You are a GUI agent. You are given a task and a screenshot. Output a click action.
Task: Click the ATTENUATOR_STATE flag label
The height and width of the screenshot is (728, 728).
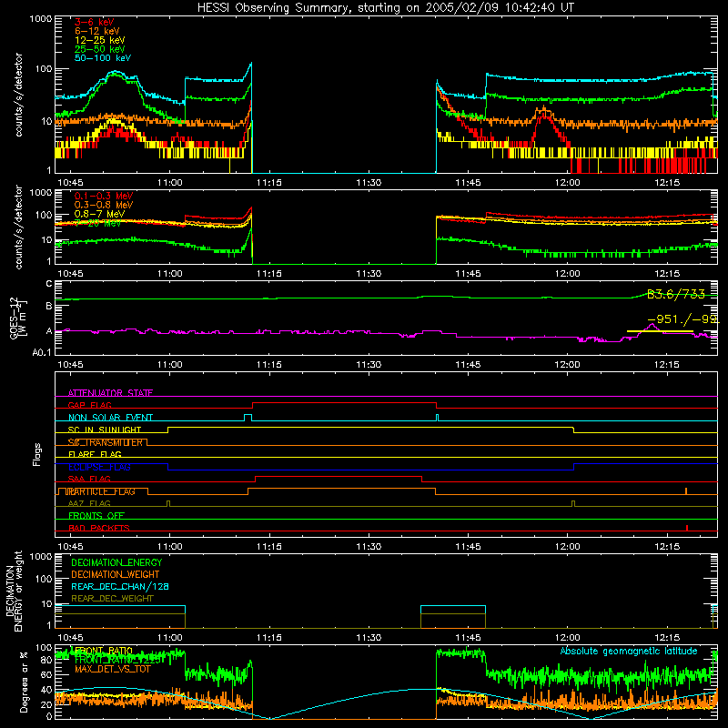[x=110, y=393]
